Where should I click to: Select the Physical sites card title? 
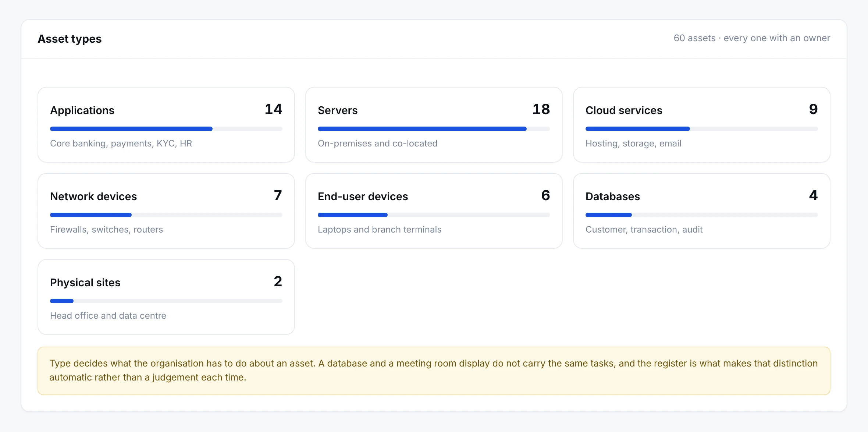tap(85, 283)
